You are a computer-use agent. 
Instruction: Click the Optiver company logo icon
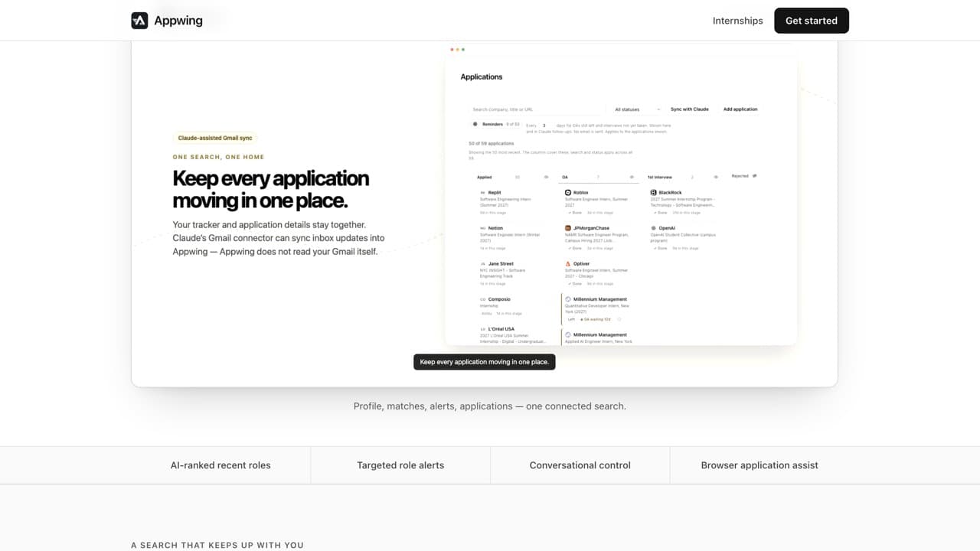(568, 264)
